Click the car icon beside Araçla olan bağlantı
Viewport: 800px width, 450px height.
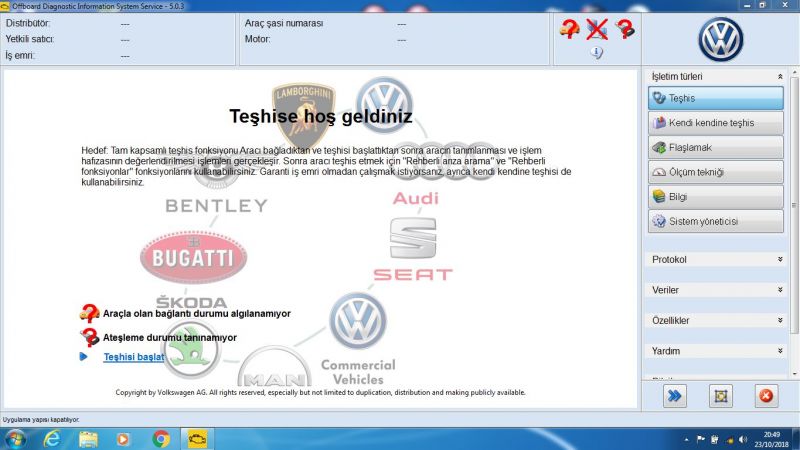tap(89, 313)
